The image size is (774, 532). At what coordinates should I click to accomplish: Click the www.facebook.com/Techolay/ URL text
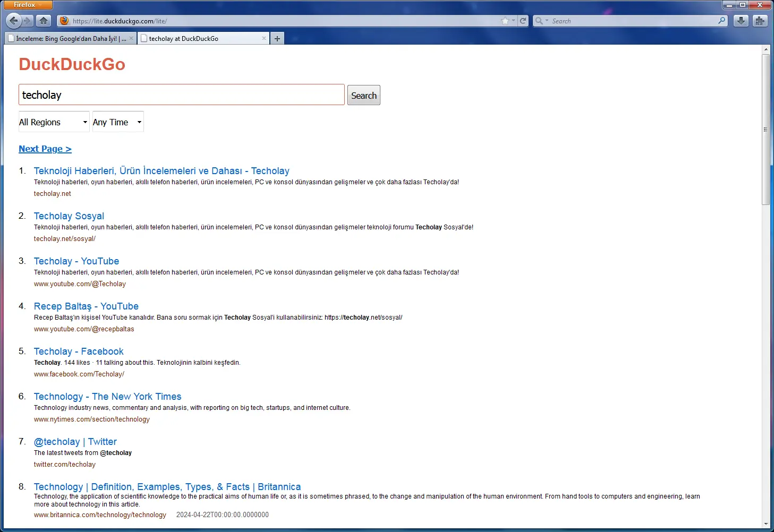click(79, 374)
